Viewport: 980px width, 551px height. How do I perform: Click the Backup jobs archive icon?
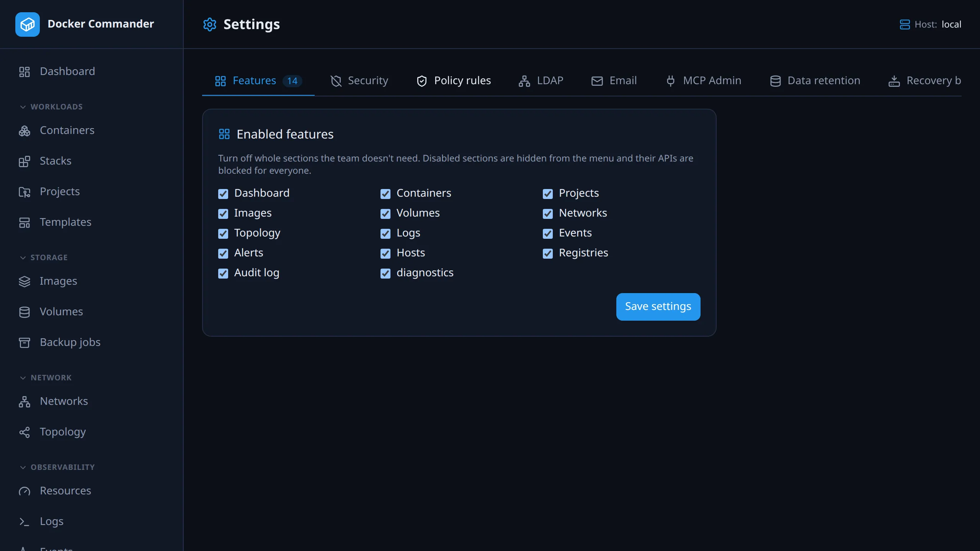pos(24,342)
